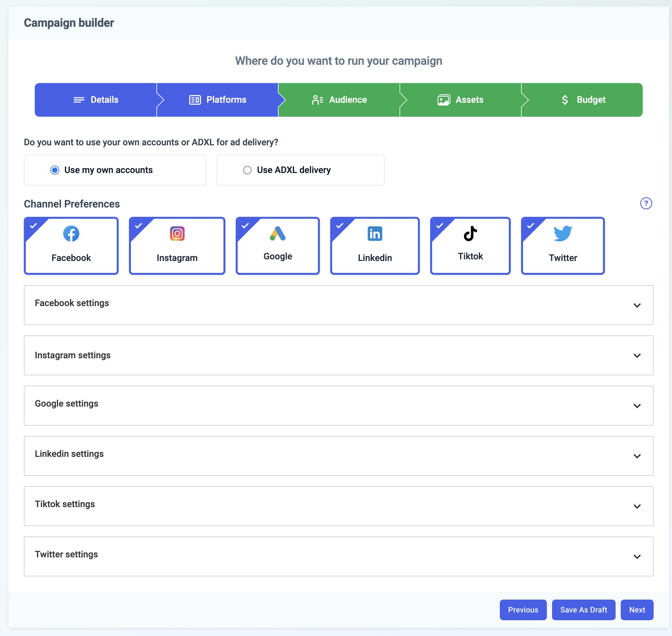Open the Channel Preferences help icon
This screenshot has height=636, width=672.
(x=646, y=204)
